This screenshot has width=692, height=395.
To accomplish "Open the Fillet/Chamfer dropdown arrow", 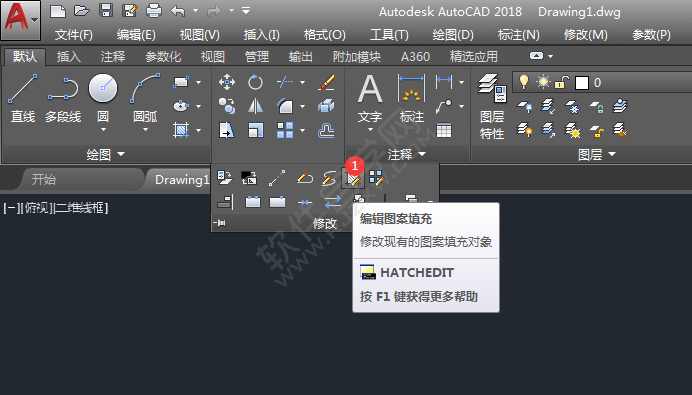I will point(302,106).
